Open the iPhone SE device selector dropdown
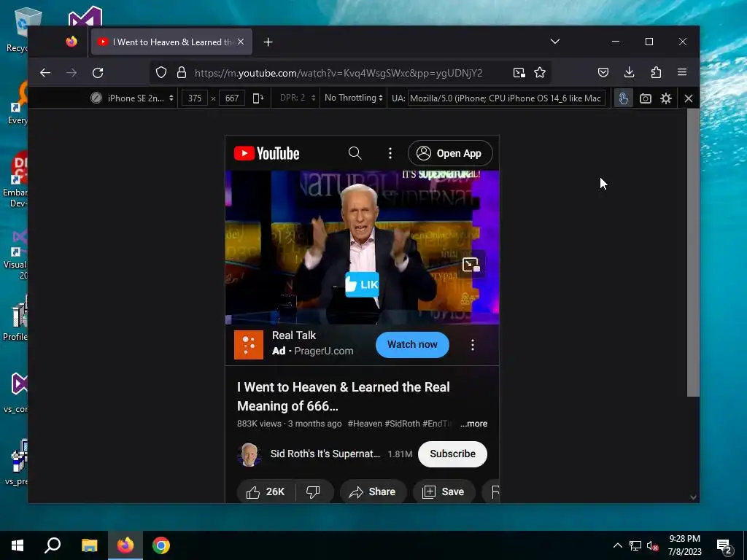747x560 pixels. tap(133, 98)
